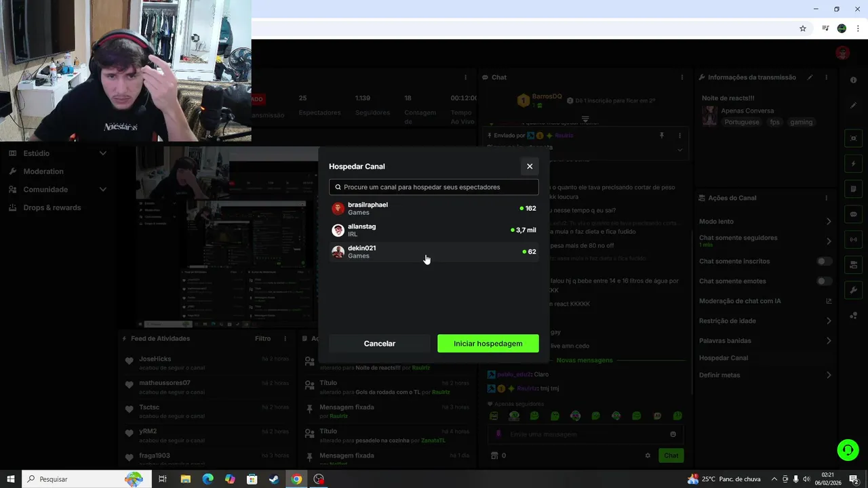
Task: Click the green Chat send button
Action: 671,455
